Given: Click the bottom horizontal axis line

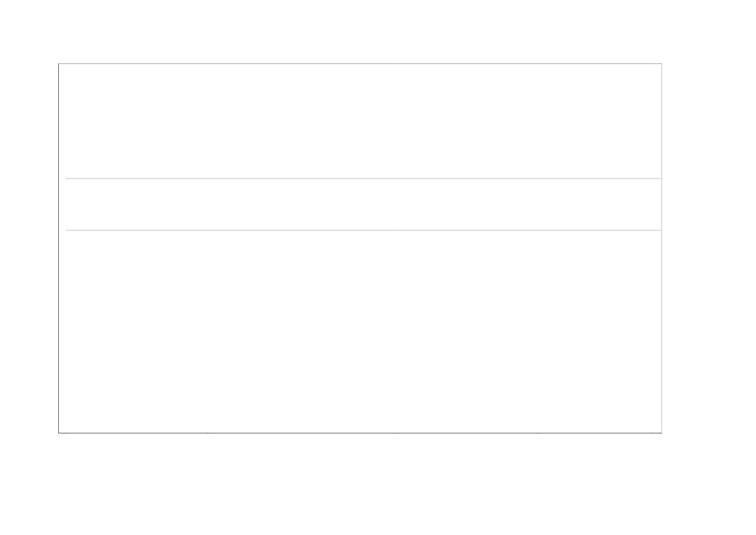Looking at the screenshot, I should pyautogui.click(x=360, y=433).
